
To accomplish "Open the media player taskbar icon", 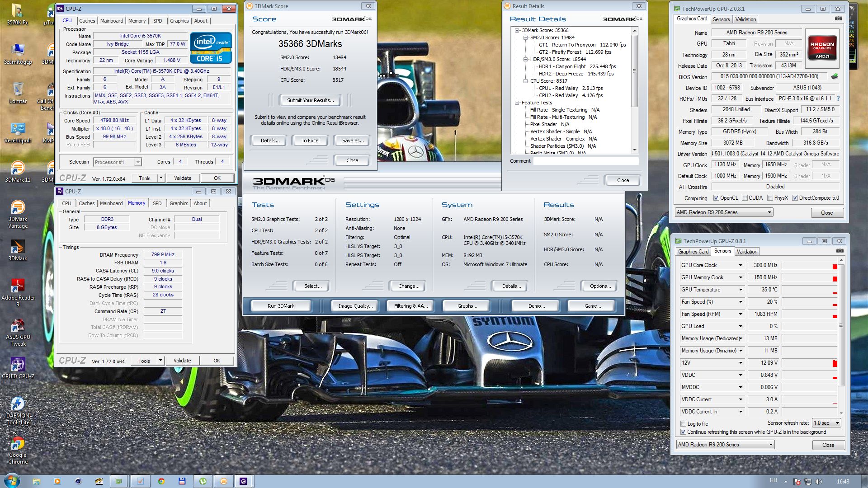I will 57,481.
